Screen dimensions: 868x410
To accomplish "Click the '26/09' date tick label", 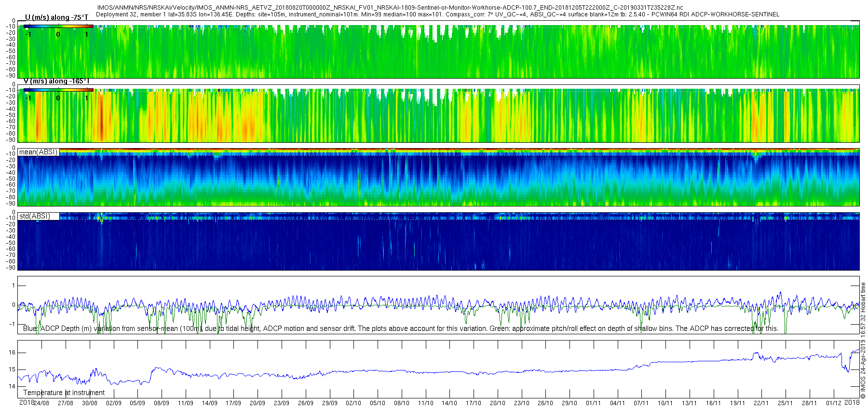I will 306,403.
